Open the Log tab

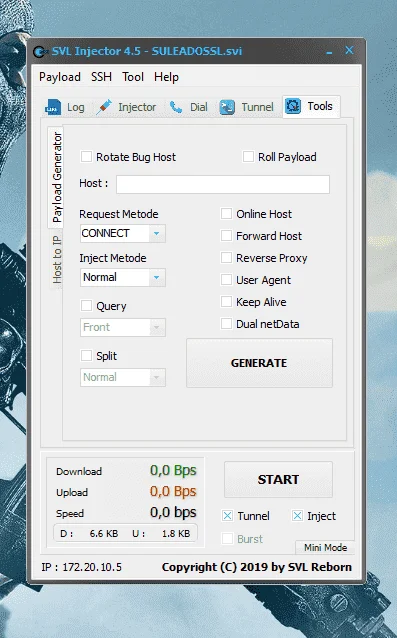tap(65, 107)
